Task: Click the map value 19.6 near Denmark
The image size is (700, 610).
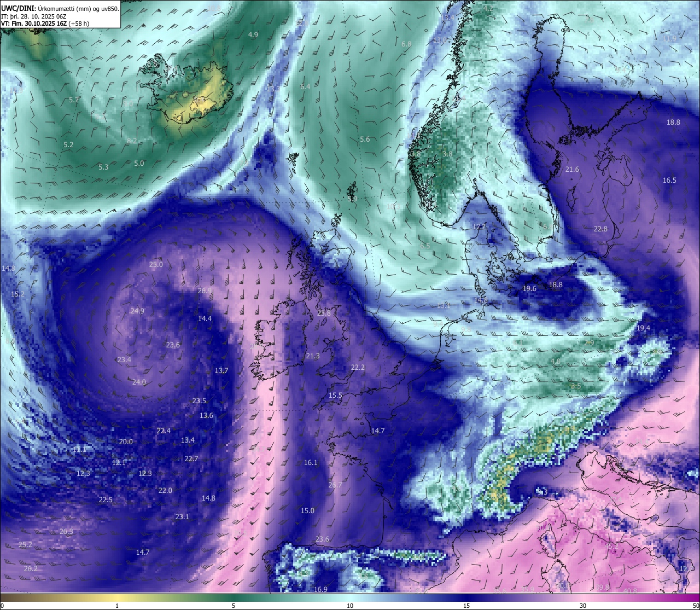Action: tap(529, 288)
